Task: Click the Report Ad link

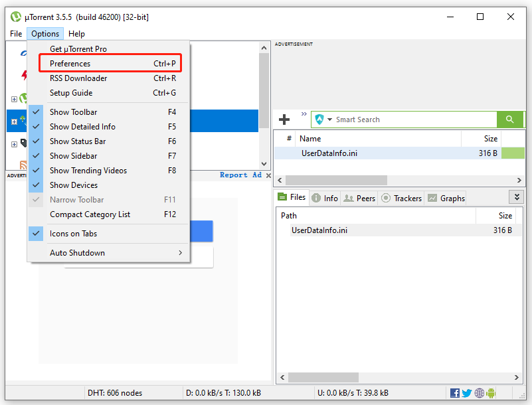Action: (240, 175)
